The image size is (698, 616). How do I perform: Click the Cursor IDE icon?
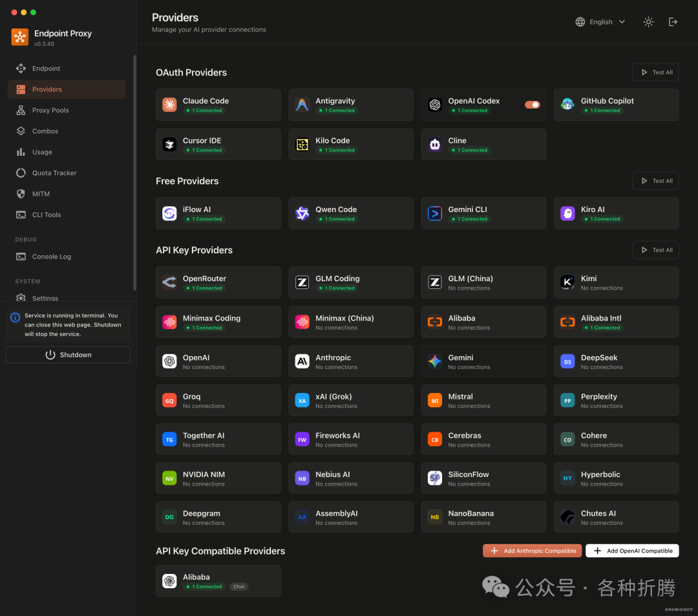pos(169,144)
